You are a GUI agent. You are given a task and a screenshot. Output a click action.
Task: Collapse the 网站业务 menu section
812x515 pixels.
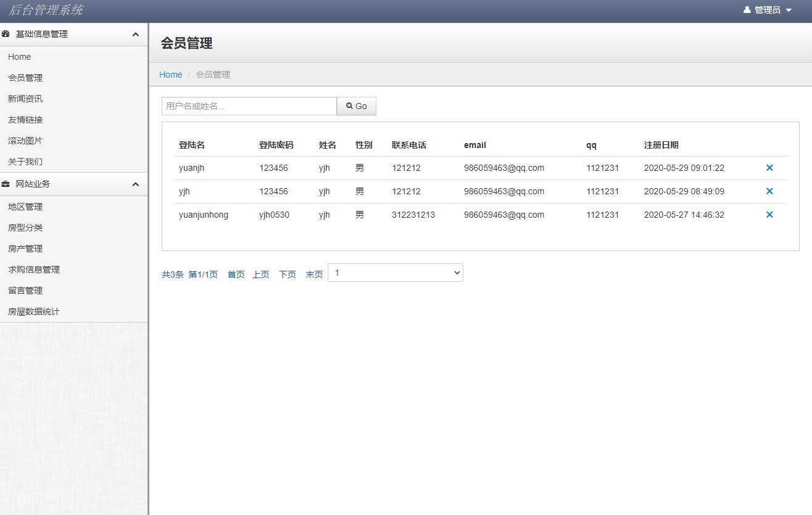135,184
